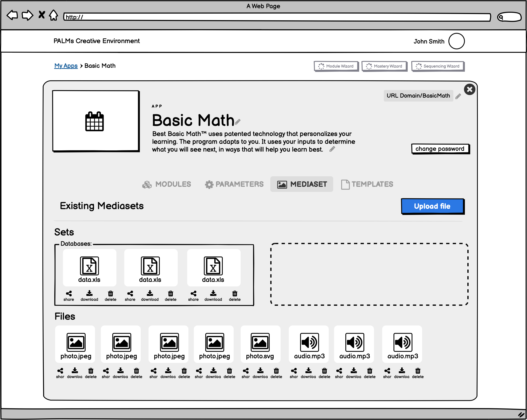Open the first data.xls database card
The height and width of the screenshot is (420, 527).
(89, 268)
